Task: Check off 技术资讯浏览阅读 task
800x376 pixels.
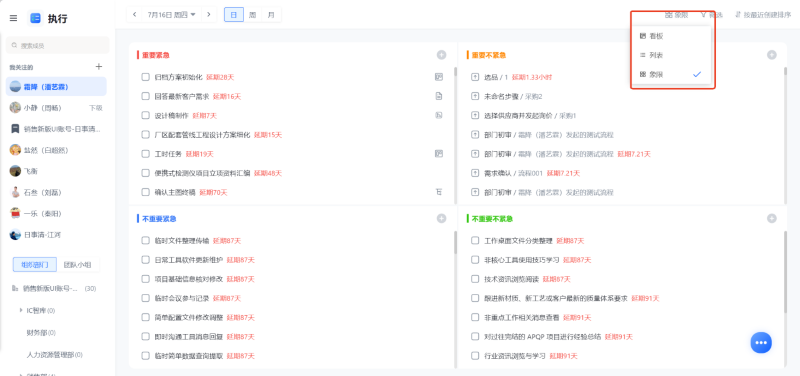Action: pos(475,279)
